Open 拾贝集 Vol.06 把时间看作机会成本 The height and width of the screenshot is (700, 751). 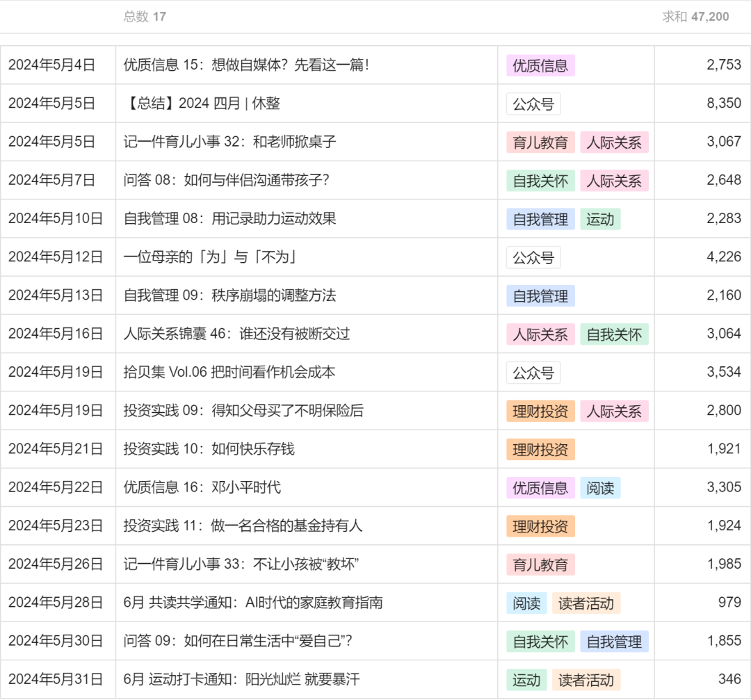(229, 372)
